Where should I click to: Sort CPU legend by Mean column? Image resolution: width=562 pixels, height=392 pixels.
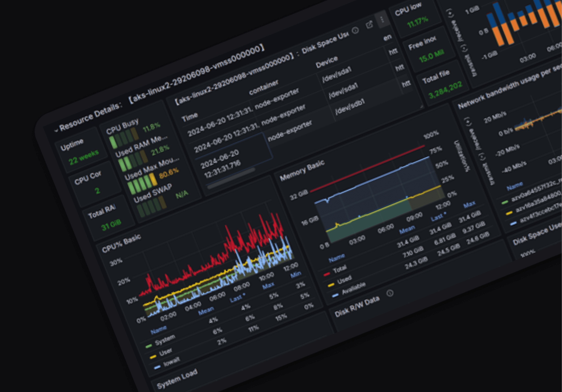click(206, 311)
